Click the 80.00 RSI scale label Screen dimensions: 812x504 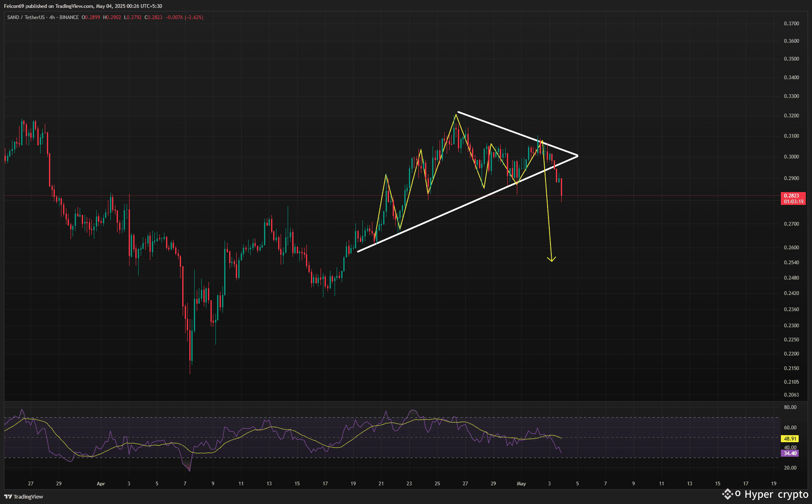pos(790,407)
